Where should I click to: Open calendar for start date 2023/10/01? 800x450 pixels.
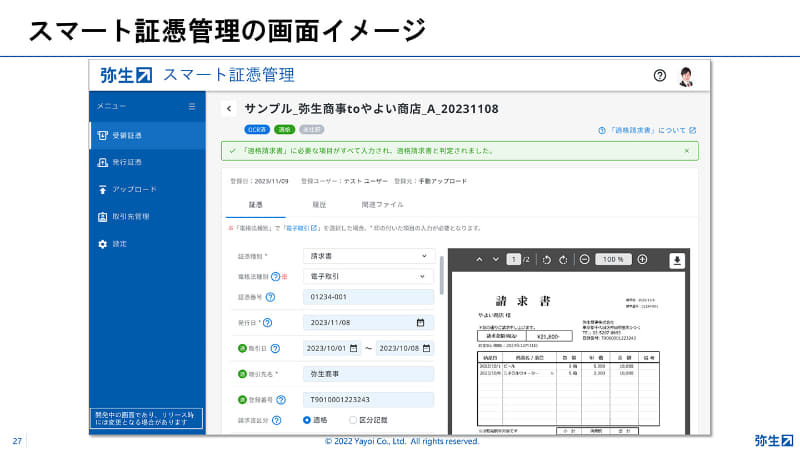354,348
